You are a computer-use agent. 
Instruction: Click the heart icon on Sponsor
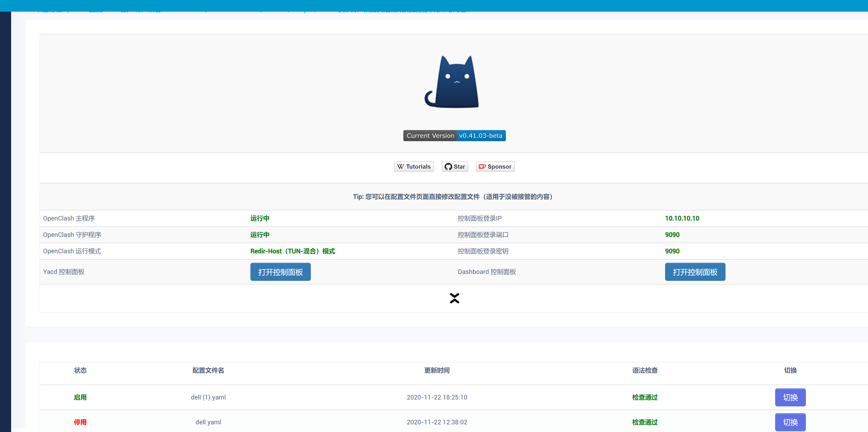pyautogui.click(x=482, y=167)
